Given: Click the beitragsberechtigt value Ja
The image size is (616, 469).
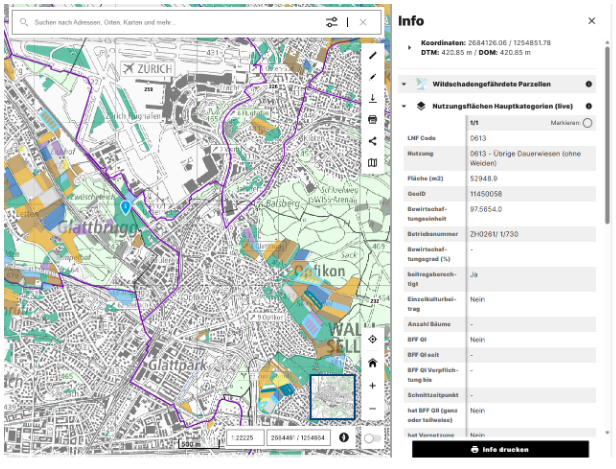Looking at the screenshot, I should [474, 275].
